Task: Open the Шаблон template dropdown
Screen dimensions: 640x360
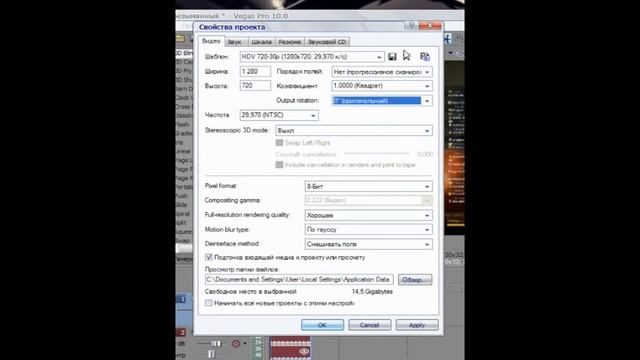Action: point(312,57)
